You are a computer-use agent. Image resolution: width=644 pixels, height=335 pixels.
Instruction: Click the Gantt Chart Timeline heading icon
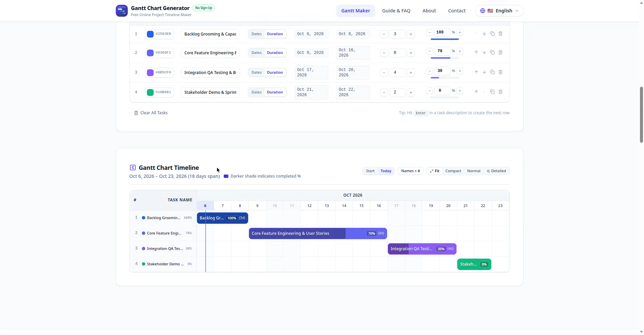[x=133, y=167]
